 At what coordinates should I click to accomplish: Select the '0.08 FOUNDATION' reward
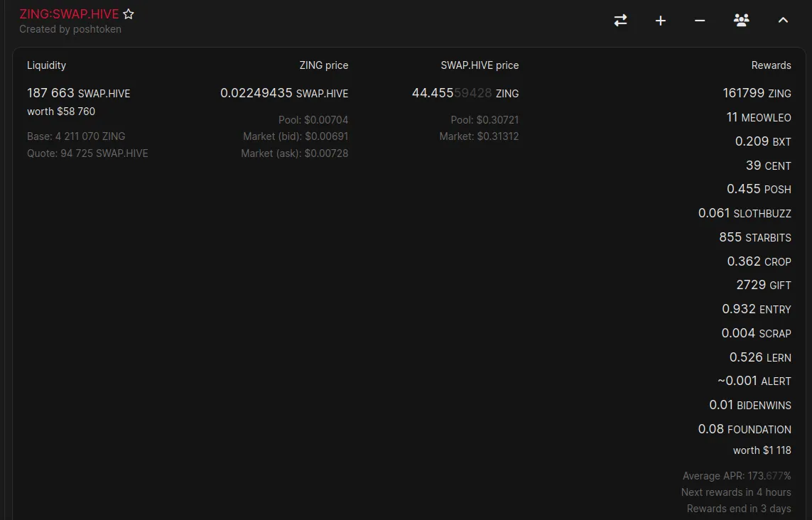745,429
